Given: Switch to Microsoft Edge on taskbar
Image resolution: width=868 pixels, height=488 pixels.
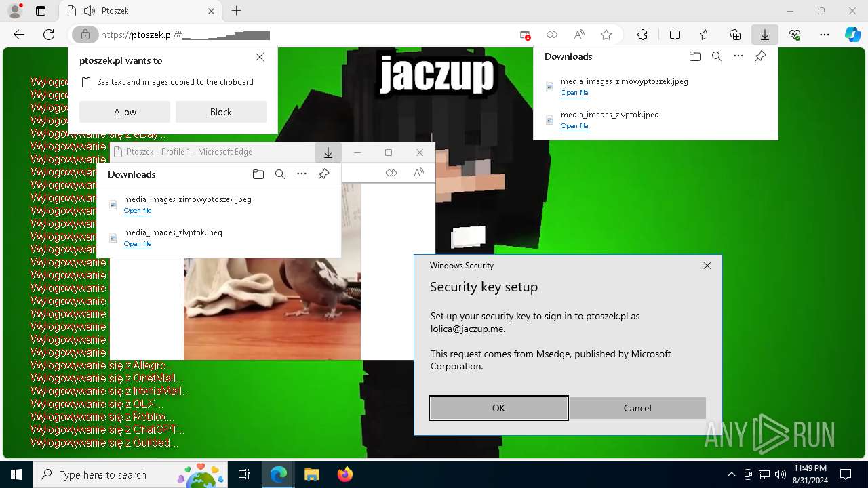Looking at the screenshot, I should (x=279, y=474).
